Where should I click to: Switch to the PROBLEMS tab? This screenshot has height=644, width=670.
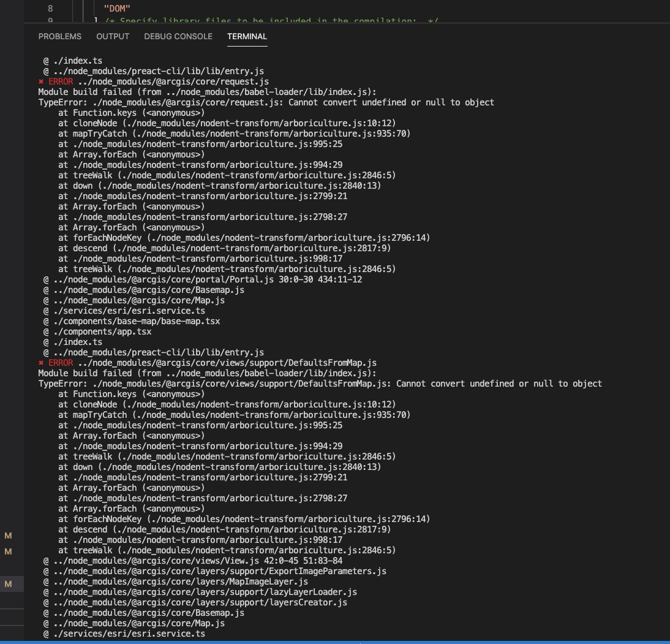coord(59,36)
